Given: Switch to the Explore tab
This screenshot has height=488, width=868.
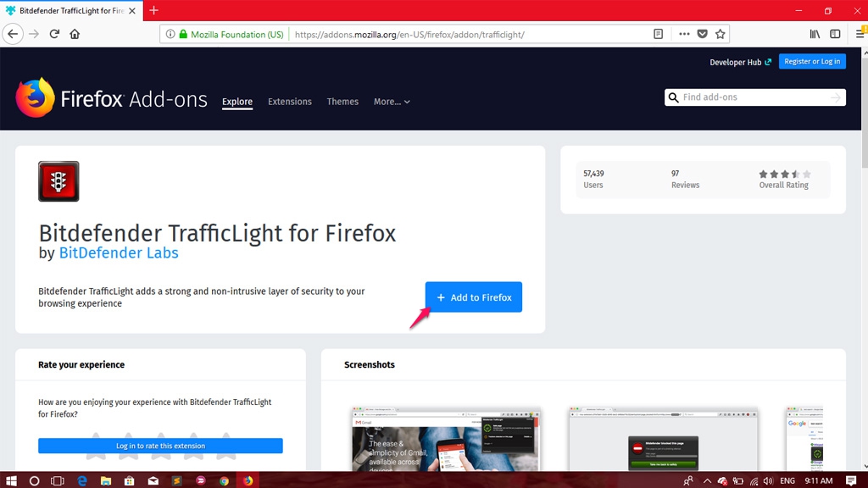Looking at the screenshot, I should pos(237,102).
